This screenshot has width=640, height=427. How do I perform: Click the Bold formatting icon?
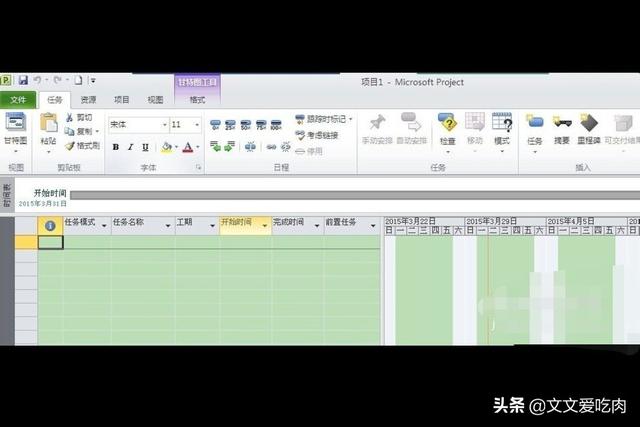click(116, 147)
